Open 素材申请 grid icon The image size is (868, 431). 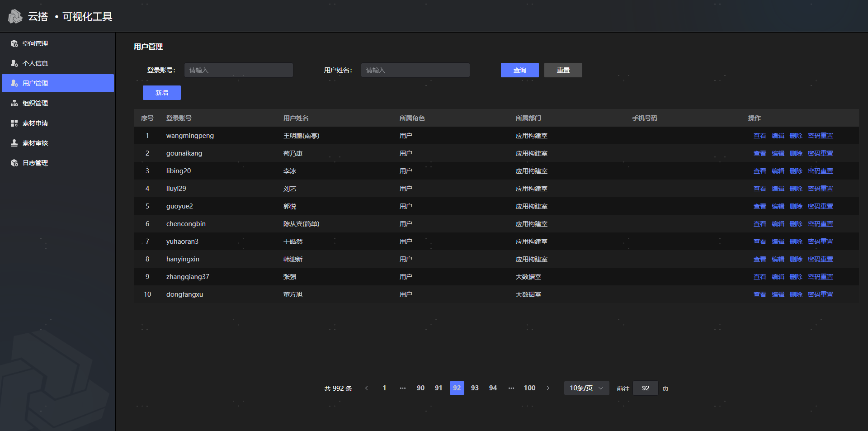pos(14,123)
